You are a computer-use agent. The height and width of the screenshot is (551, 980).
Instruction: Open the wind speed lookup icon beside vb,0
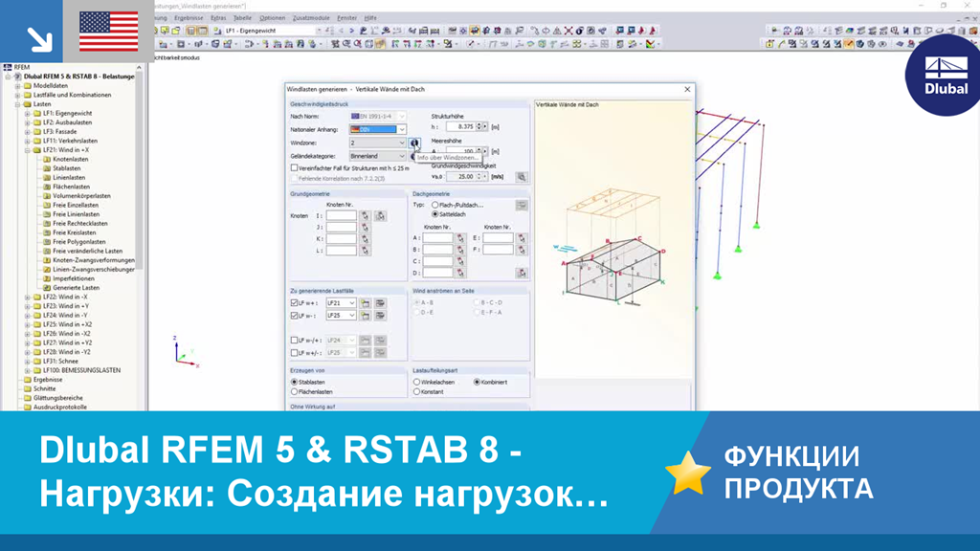pos(522,177)
